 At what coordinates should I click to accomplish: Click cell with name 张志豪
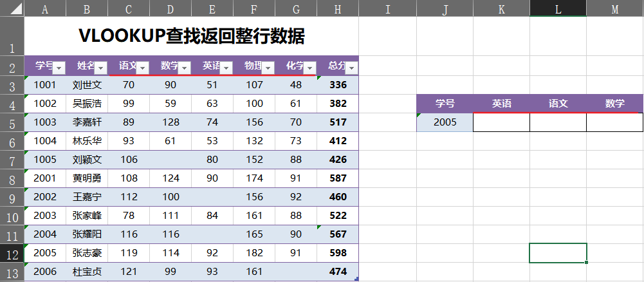point(87,253)
